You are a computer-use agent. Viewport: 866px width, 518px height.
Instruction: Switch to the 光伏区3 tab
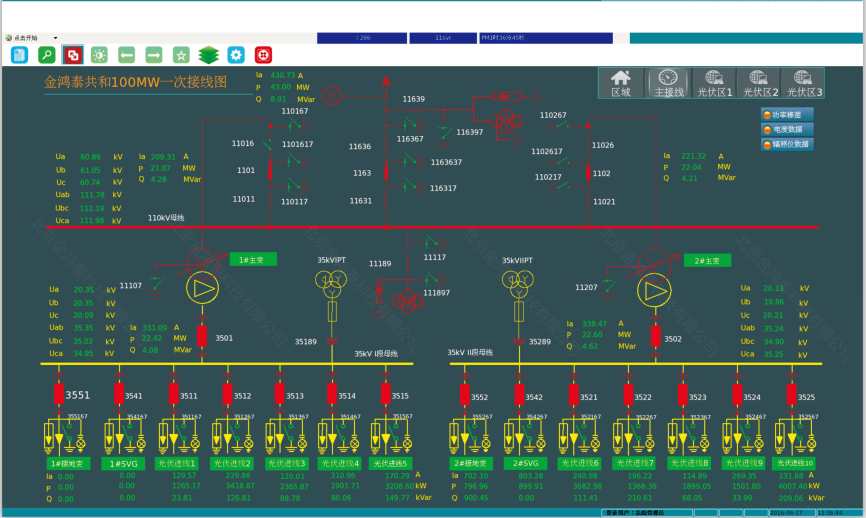pyautogui.click(x=802, y=83)
